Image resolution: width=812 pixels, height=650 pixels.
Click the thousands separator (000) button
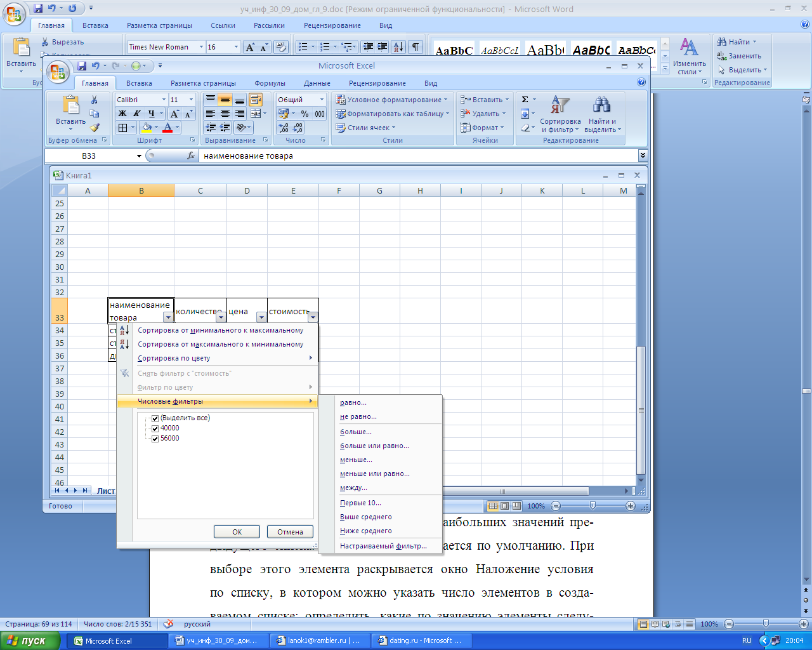coord(319,114)
